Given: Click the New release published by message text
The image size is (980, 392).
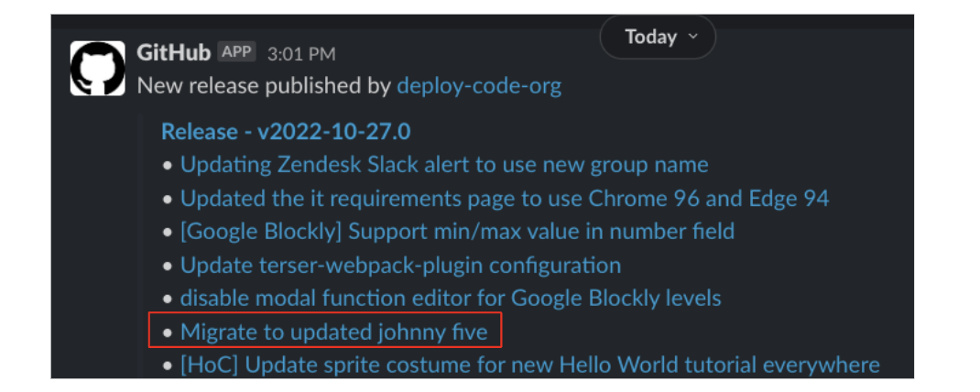Looking at the screenshot, I should pyautogui.click(x=265, y=86).
